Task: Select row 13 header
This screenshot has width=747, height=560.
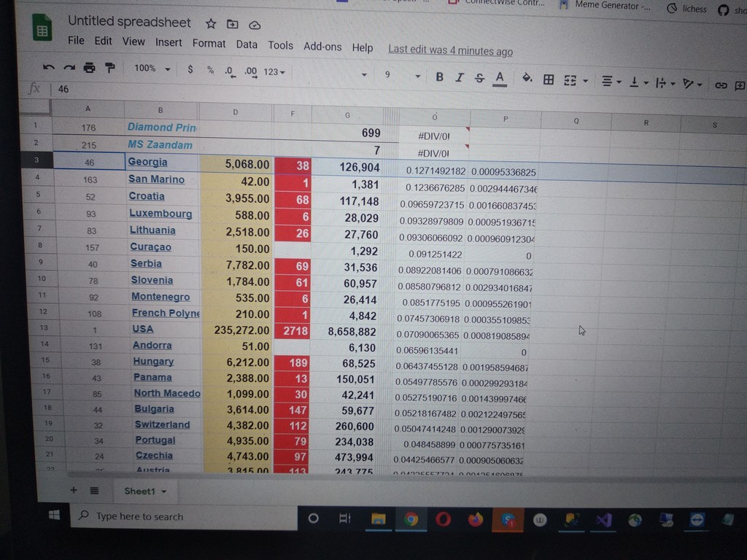Action: 44,327
